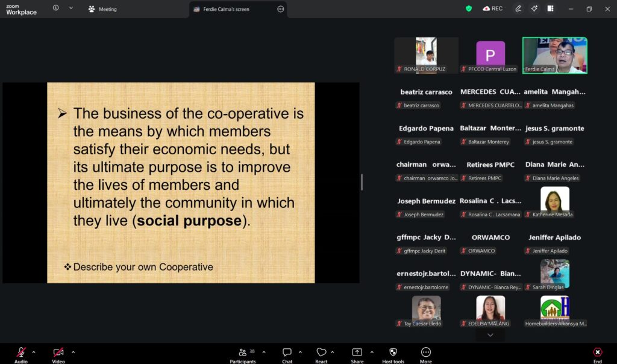Open the Chat panel

[x=287, y=353]
